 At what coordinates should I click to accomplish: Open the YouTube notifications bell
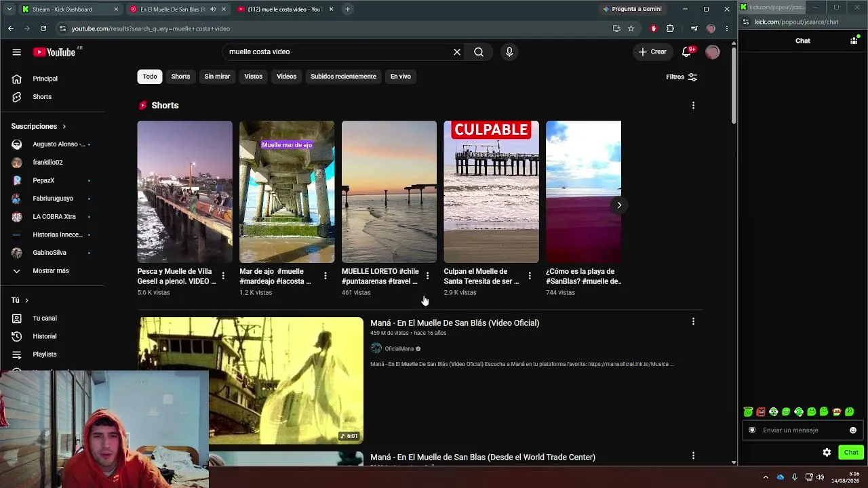tap(687, 52)
